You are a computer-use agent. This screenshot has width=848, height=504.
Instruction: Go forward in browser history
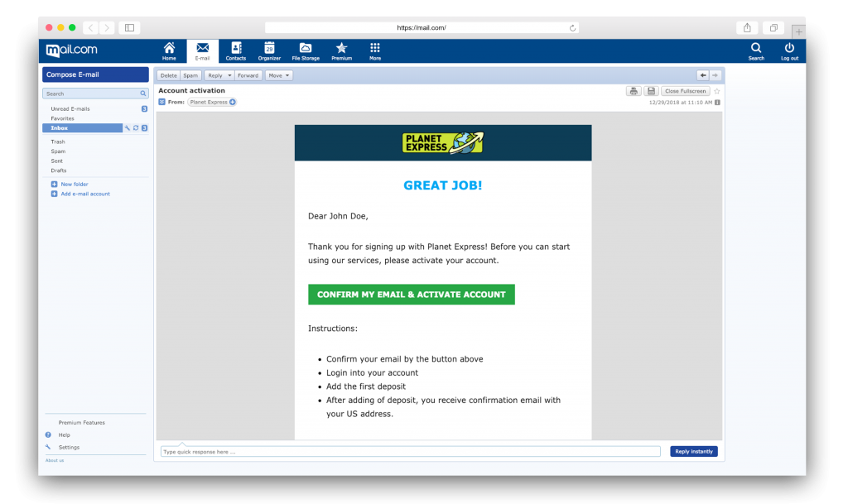coord(107,27)
